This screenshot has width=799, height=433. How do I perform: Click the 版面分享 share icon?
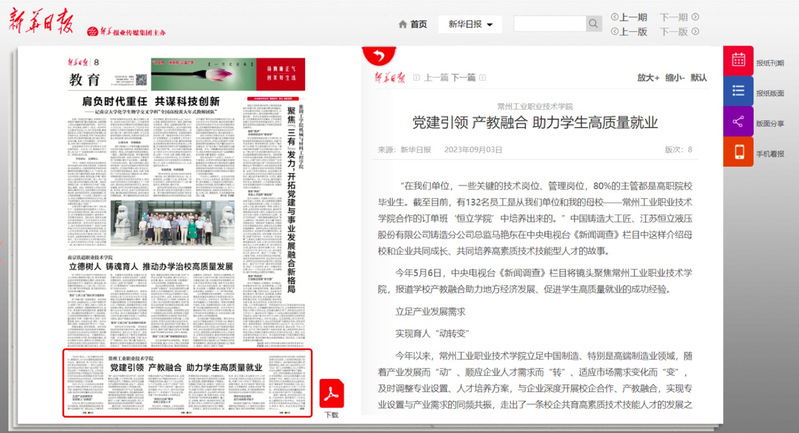point(738,122)
